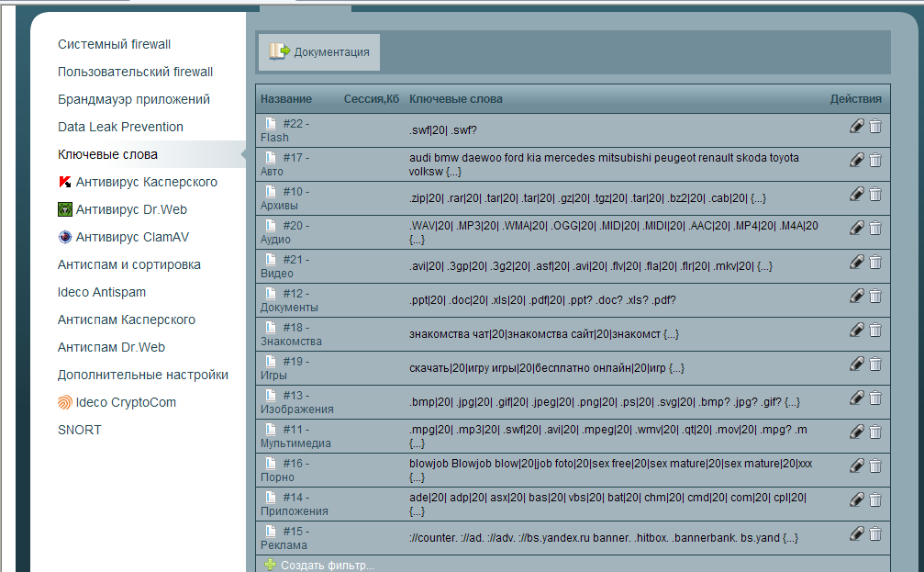Open Дополнительные настройки
This screenshot has height=572, width=924.
[143, 375]
